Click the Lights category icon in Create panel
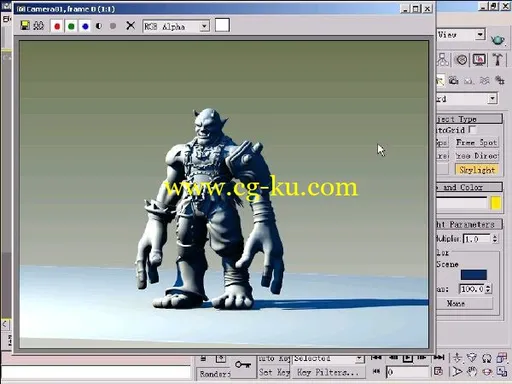 [x=440, y=80]
